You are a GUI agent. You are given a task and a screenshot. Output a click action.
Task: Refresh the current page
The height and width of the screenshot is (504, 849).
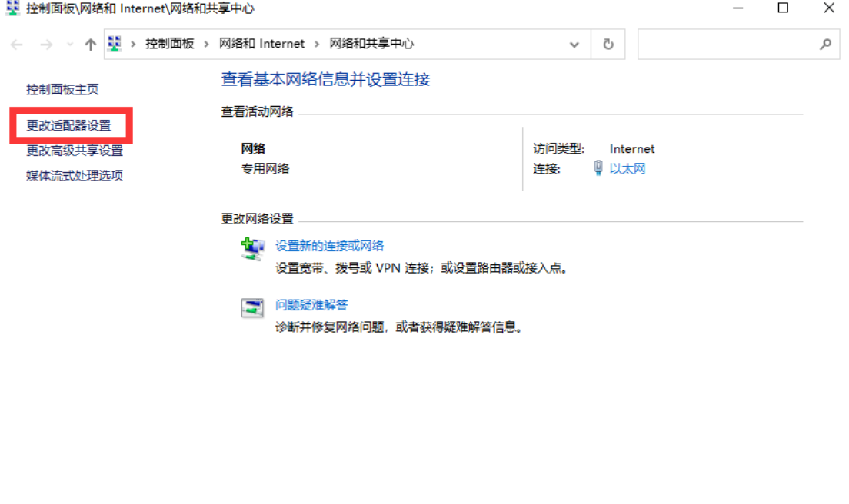point(608,45)
